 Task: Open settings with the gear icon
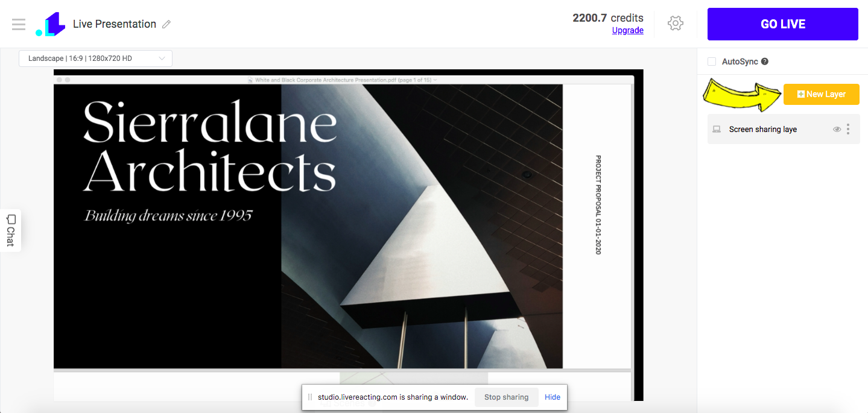coord(675,24)
